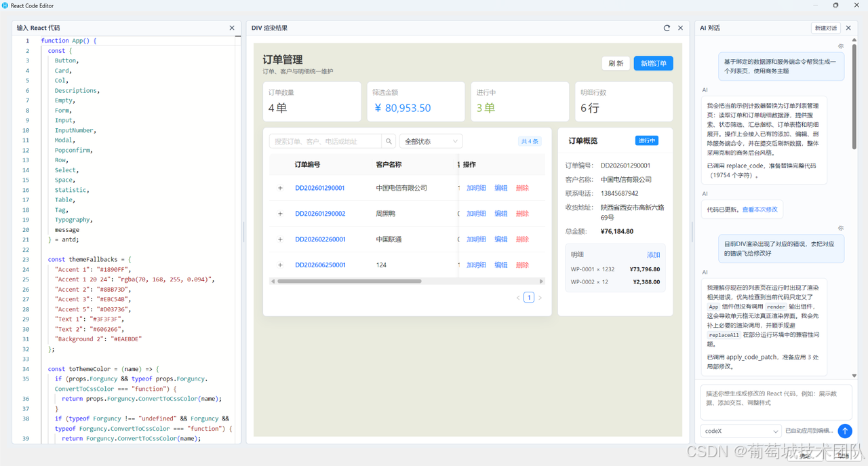Click 加明细 for 中国联通 row
Viewport: 868px width, 466px height.
click(x=476, y=239)
